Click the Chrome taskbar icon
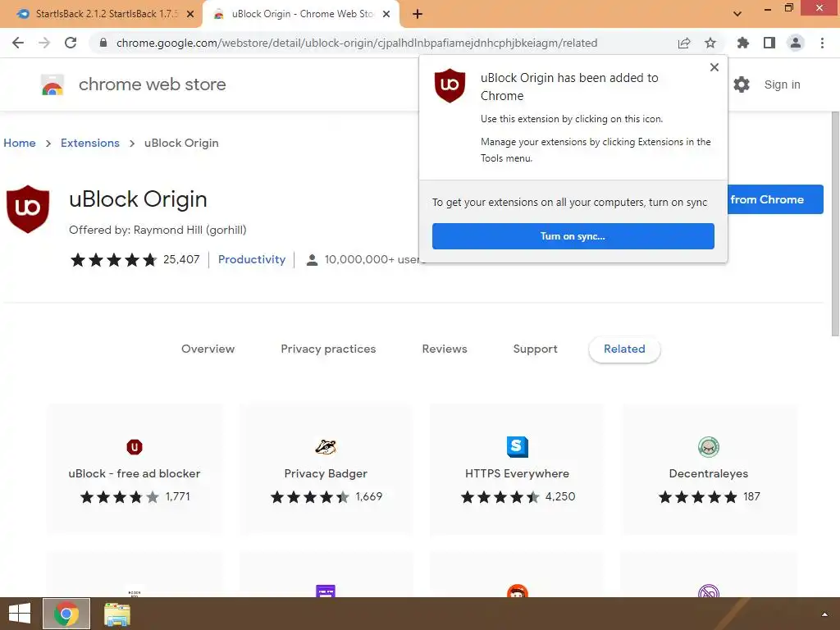The image size is (840, 630). click(66, 614)
